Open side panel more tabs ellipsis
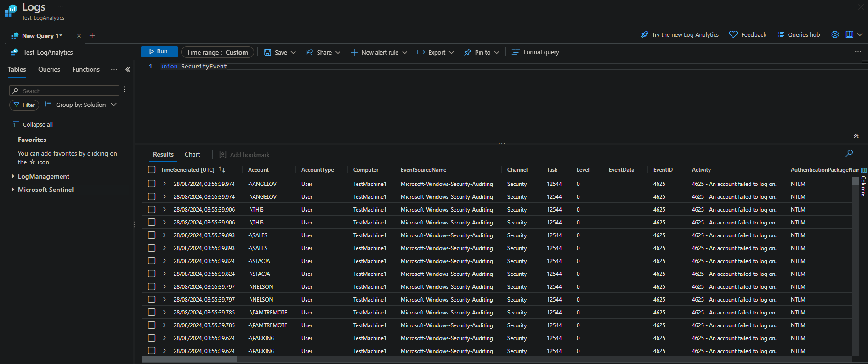 point(114,70)
